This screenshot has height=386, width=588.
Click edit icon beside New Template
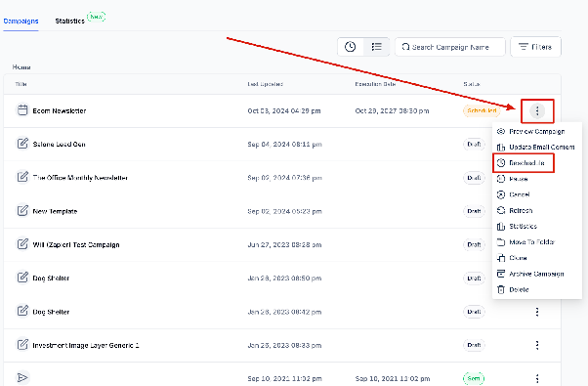click(x=22, y=210)
